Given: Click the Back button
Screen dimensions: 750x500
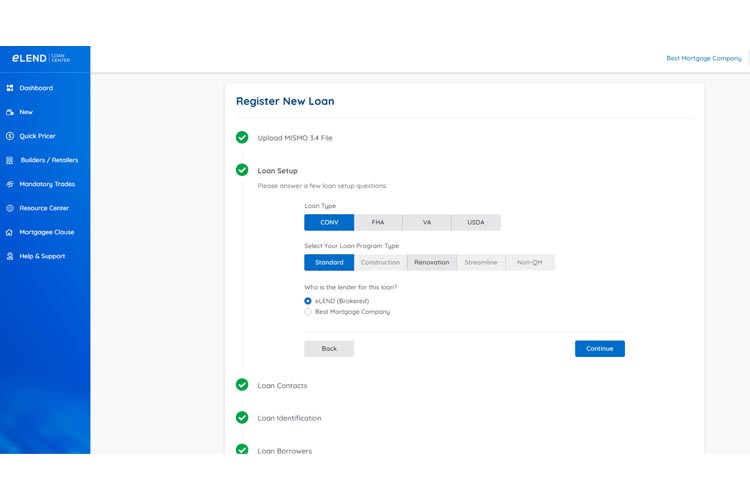Looking at the screenshot, I should point(329,349).
